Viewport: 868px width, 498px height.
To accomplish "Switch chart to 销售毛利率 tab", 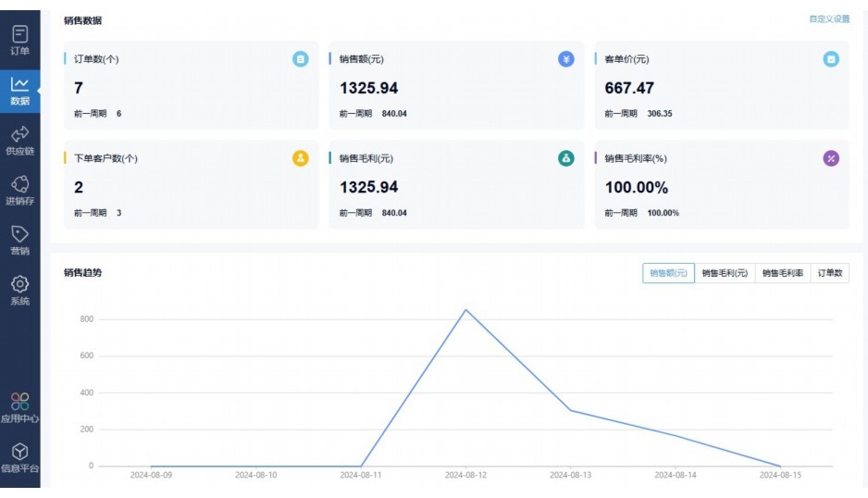I will click(x=782, y=273).
